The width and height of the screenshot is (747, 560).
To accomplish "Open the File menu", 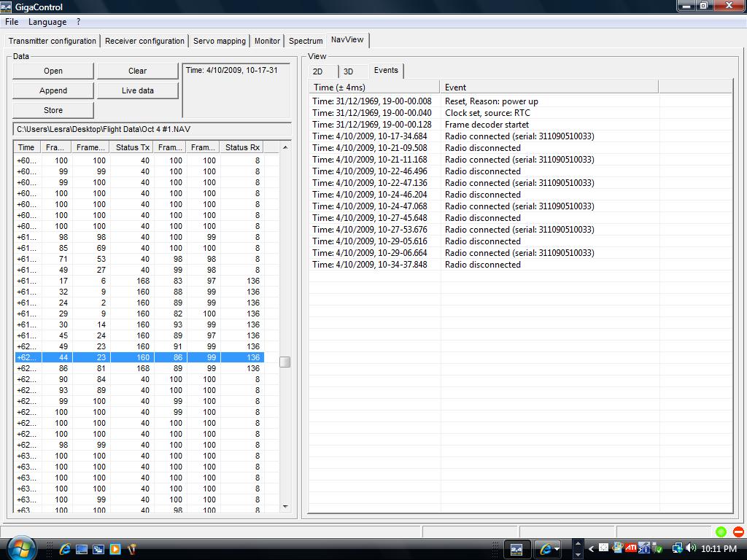I will (x=12, y=22).
